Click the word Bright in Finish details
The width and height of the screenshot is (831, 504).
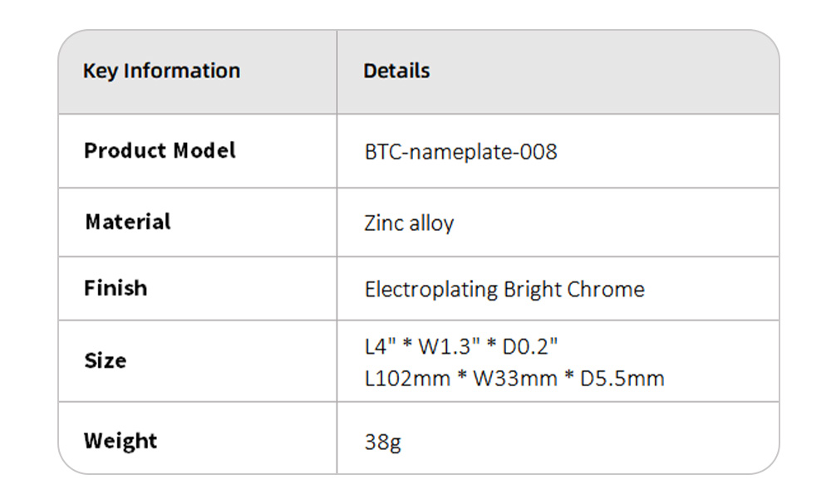533,290
